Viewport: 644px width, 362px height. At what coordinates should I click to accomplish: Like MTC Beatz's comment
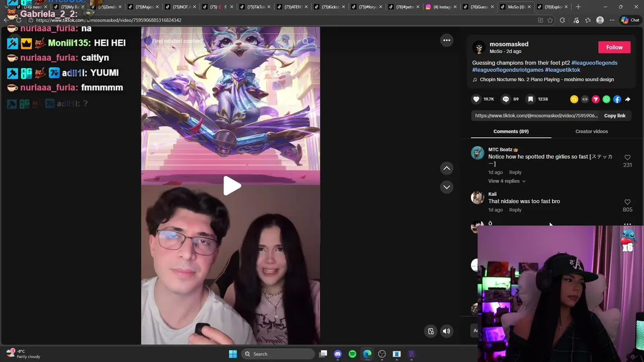click(627, 157)
